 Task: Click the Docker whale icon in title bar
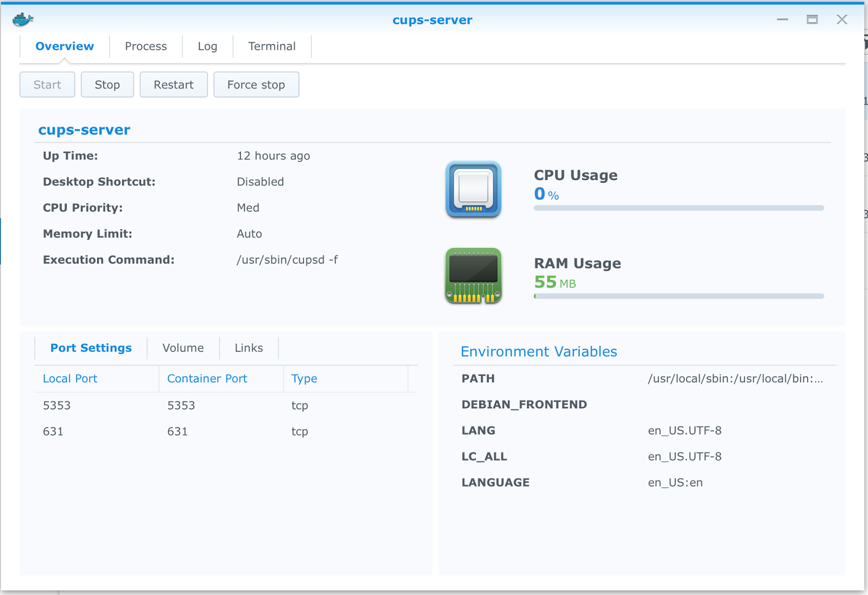(23, 20)
